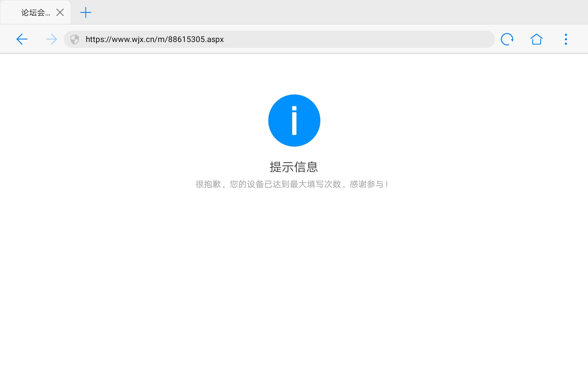
Task: Click the 提示信息 heading
Action: (294, 167)
